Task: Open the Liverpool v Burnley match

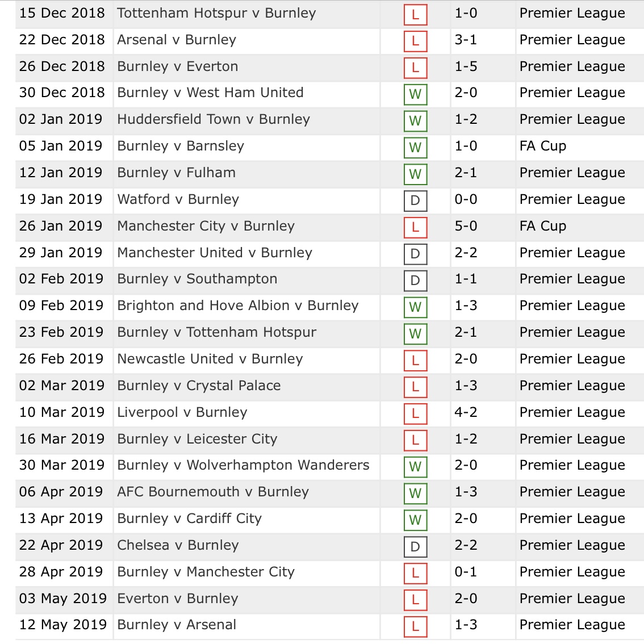Action: [182, 412]
